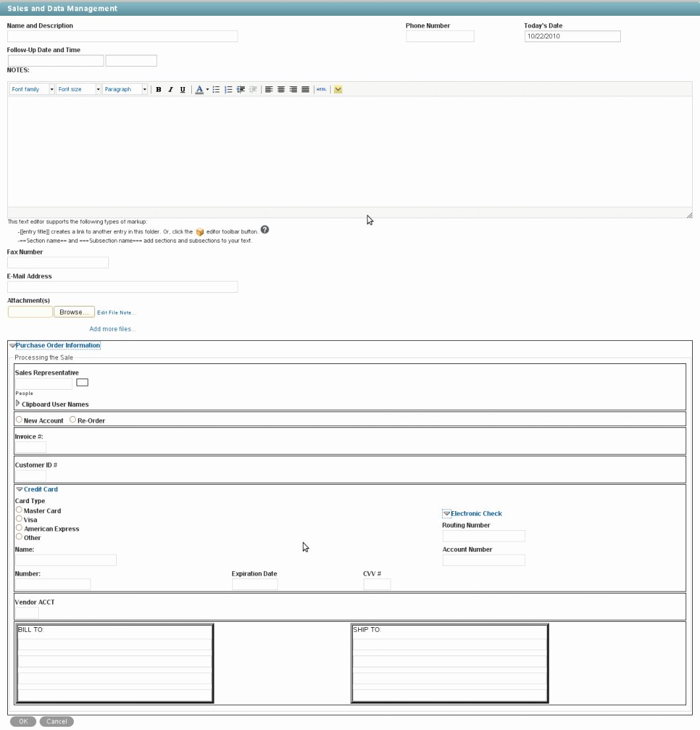
Task: Choose American Express as card type
Action: pyautogui.click(x=19, y=528)
